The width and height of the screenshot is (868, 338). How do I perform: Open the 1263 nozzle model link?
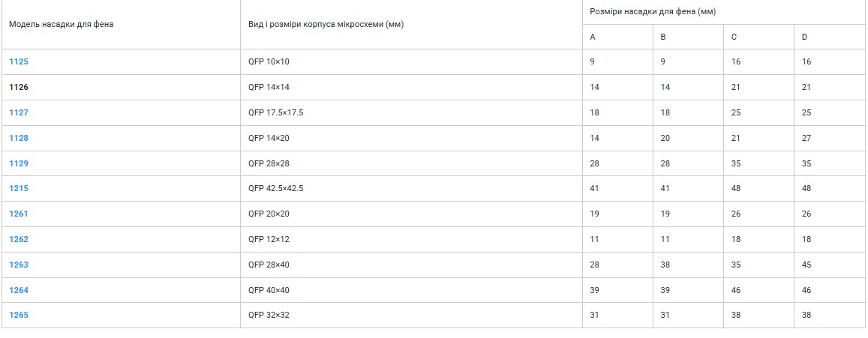pos(18,265)
